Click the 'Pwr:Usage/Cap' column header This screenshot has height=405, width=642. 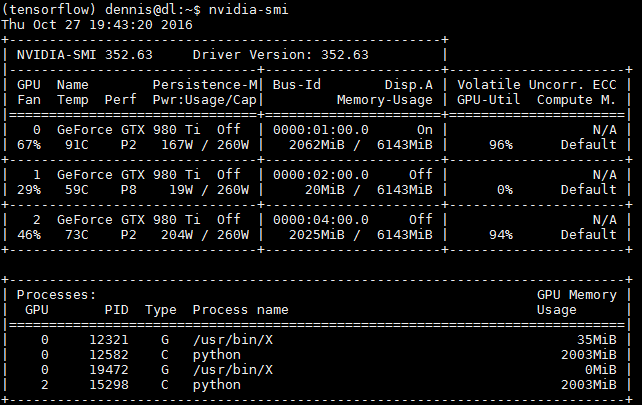click(205, 100)
